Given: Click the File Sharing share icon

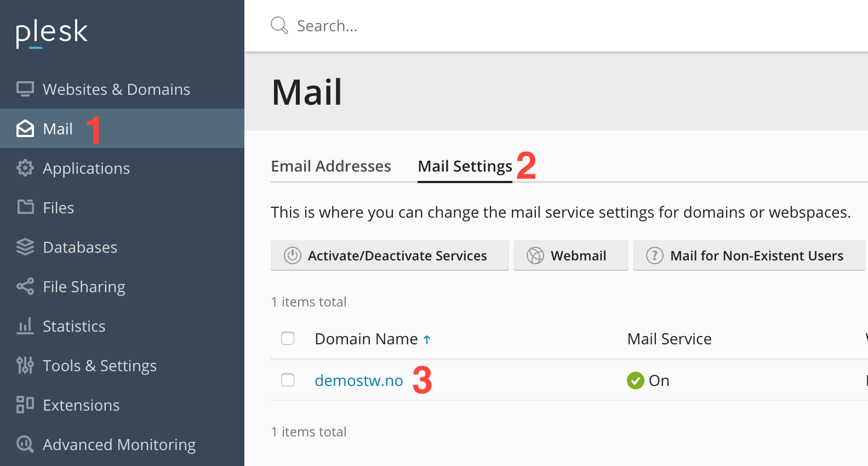Looking at the screenshot, I should [25, 286].
